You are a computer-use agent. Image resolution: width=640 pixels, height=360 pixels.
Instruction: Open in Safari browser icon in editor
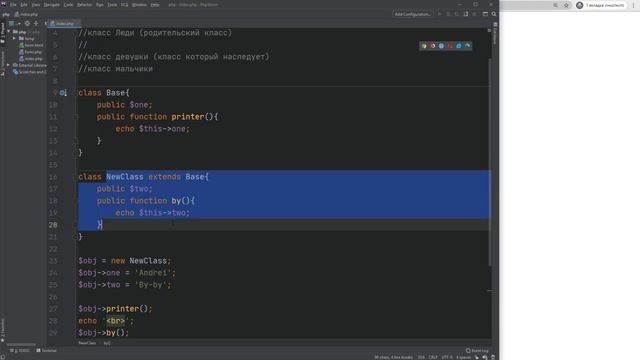pos(441,46)
